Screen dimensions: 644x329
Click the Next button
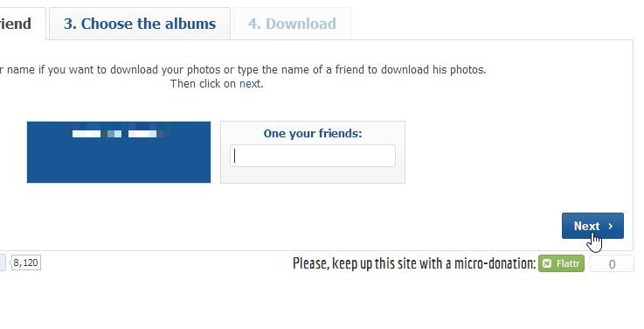pyautogui.click(x=592, y=226)
